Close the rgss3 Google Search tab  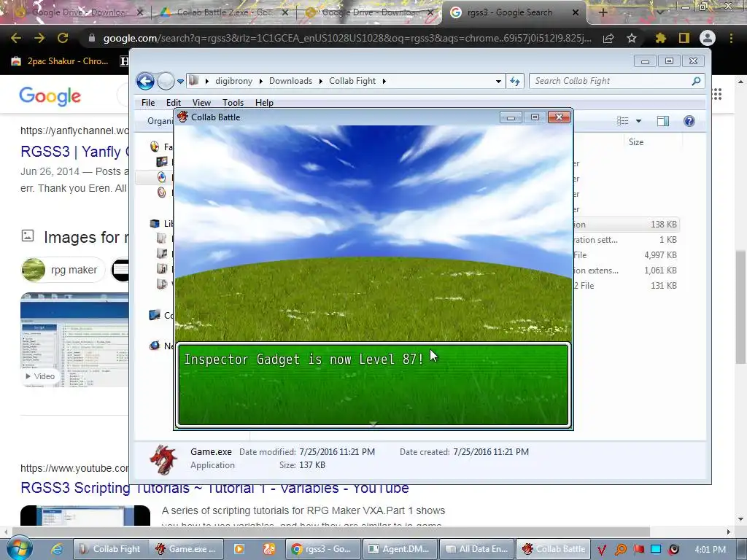(575, 12)
